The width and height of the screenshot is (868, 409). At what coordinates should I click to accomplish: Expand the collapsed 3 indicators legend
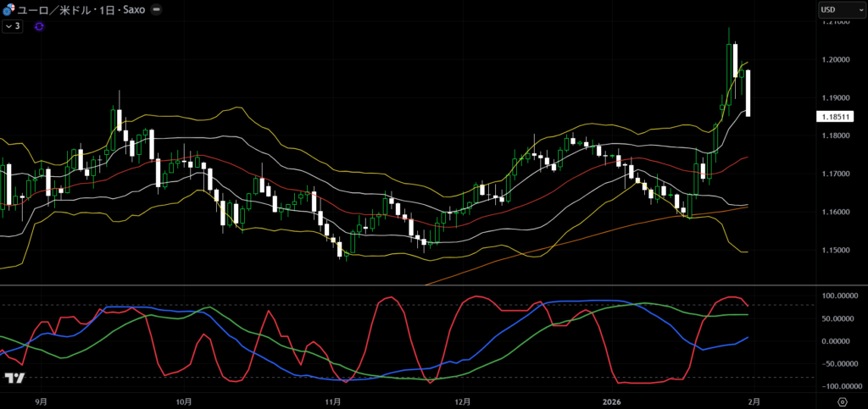(x=12, y=26)
